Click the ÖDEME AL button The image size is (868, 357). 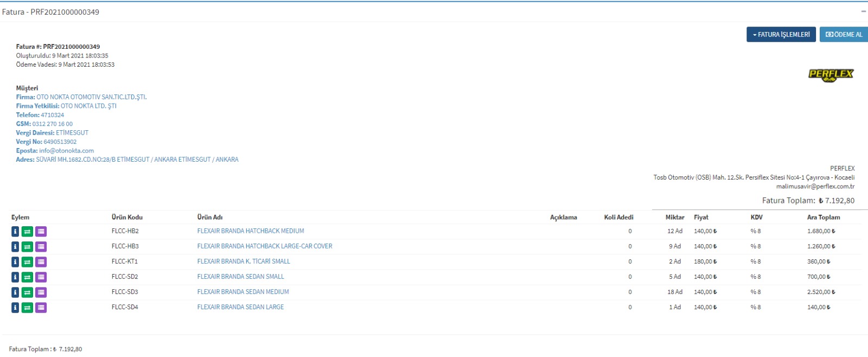pos(844,35)
